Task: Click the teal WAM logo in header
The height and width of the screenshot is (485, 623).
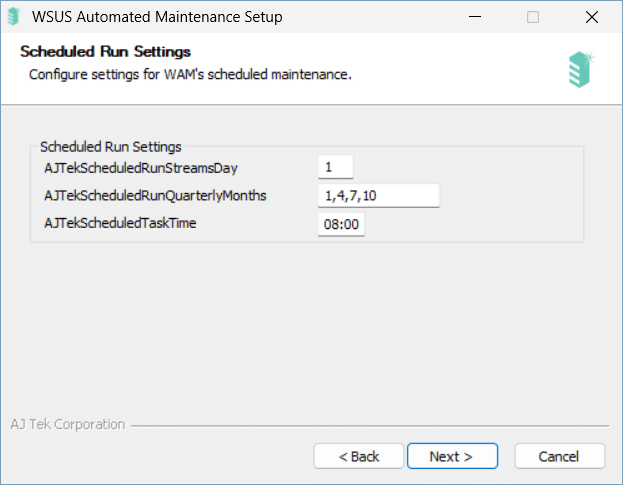Action: 581,69
